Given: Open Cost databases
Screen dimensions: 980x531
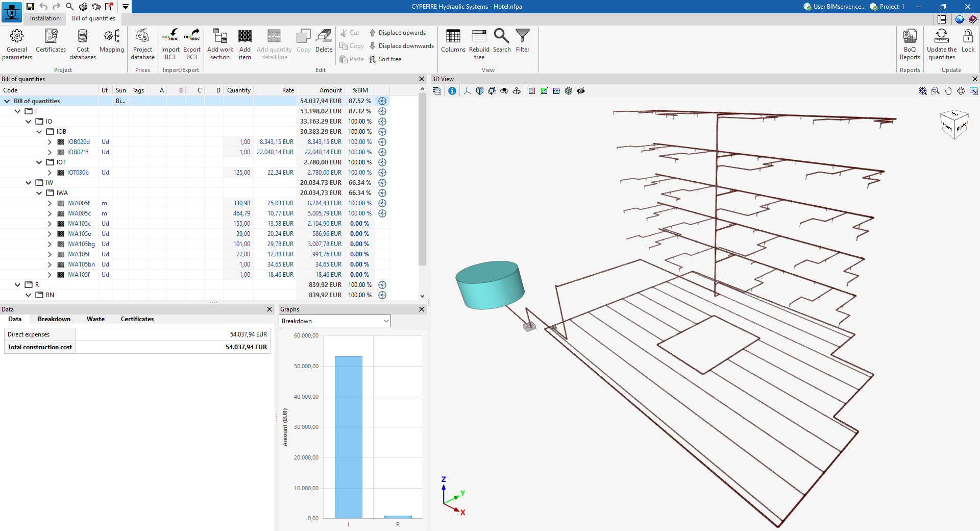Looking at the screenshot, I should (83, 44).
